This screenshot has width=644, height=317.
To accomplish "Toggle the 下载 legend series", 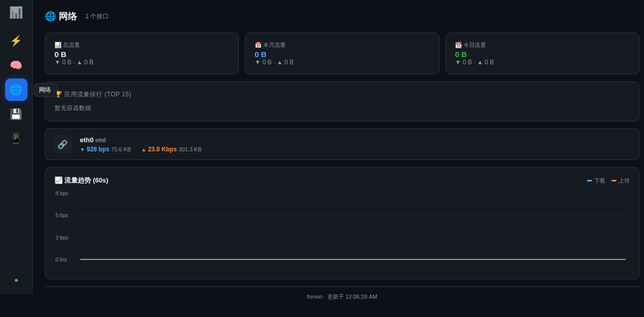I will pos(596,180).
